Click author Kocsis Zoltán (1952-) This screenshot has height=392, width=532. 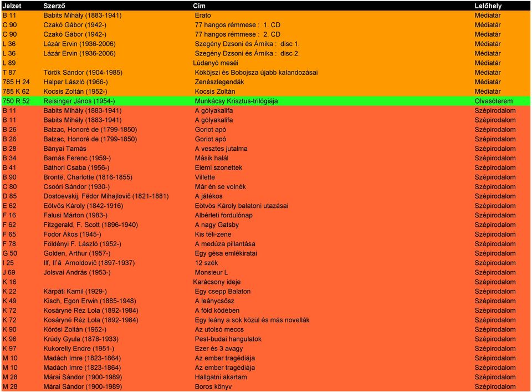75,91
